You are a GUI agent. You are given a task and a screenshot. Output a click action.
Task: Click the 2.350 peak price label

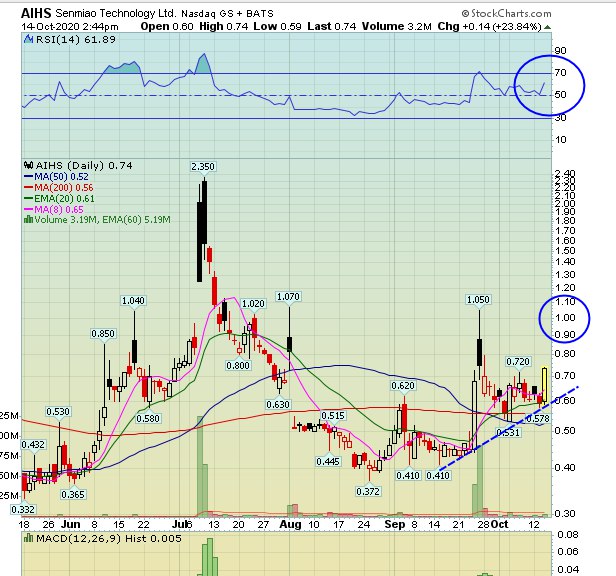coord(203,167)
